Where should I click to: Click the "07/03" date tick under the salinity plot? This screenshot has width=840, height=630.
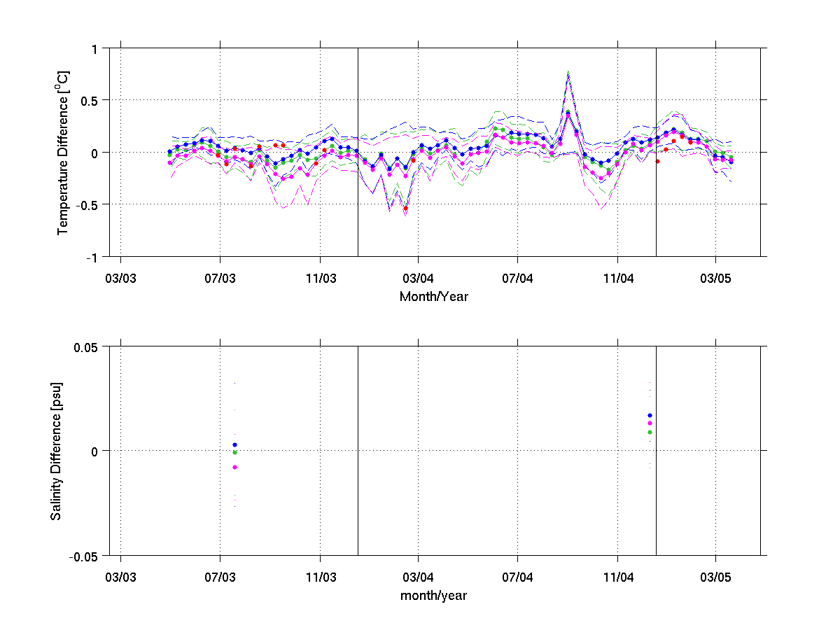pos(220,578)
